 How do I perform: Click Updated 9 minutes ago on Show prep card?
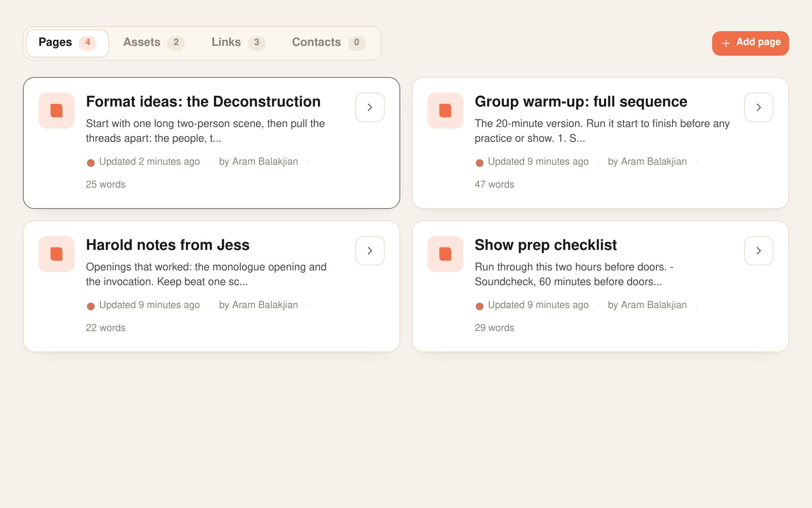[538, 305]
